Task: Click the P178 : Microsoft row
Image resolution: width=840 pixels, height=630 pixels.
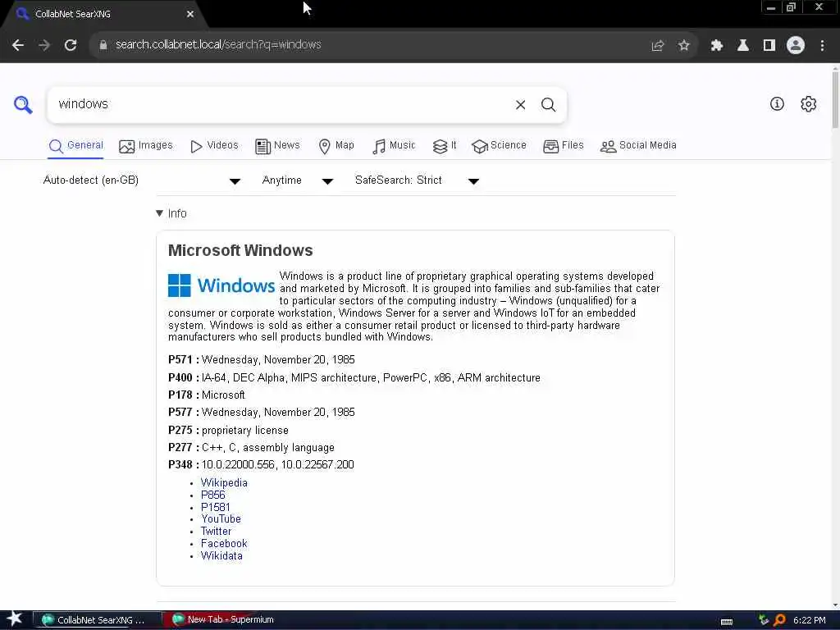Action: [207, 395]
